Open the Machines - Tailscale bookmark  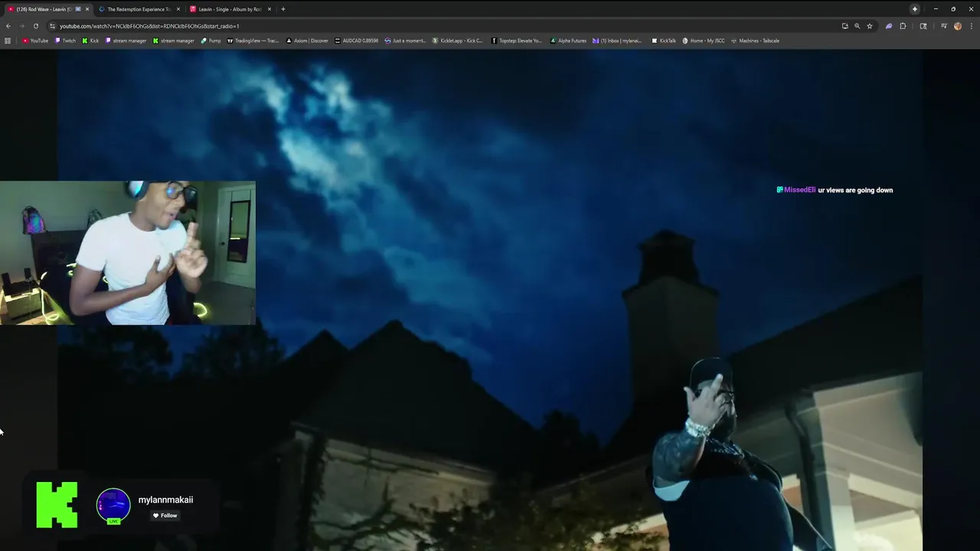click(x=755, y=41)
